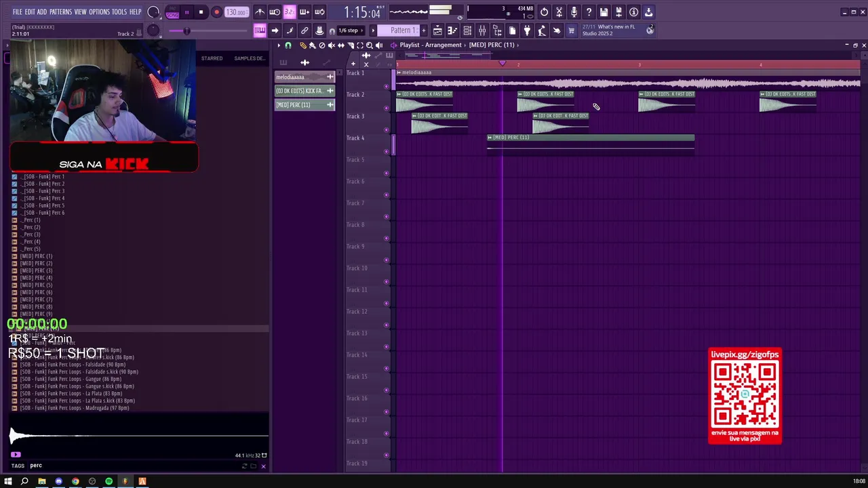
Task: Open the help question mark icon
Action: click(x=589, y=12)
